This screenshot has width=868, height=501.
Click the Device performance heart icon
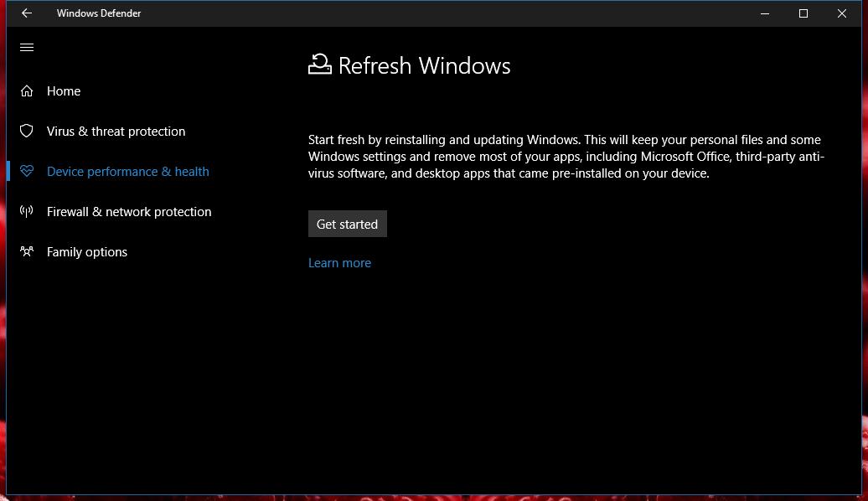(x=27, y=172)
